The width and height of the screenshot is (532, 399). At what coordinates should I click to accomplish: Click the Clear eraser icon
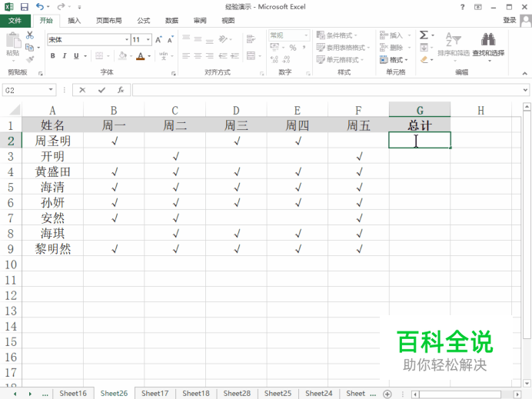coord(424,60)
